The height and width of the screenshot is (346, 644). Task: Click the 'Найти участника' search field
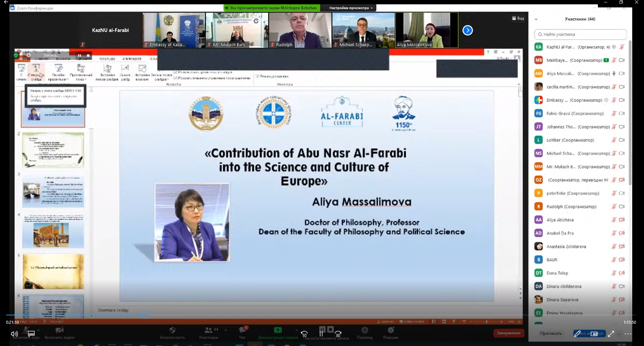point(580,34)
